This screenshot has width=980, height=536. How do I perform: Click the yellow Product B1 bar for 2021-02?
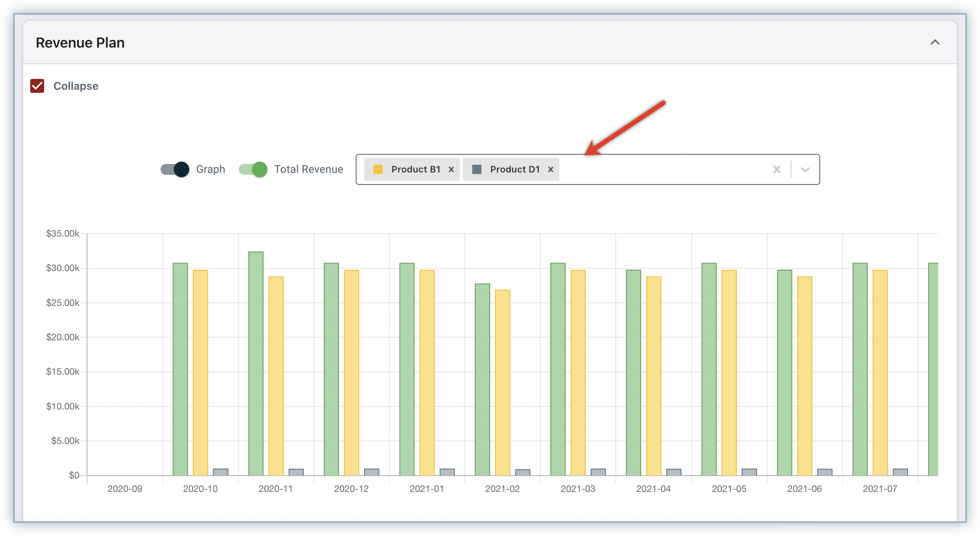[502, 383]
